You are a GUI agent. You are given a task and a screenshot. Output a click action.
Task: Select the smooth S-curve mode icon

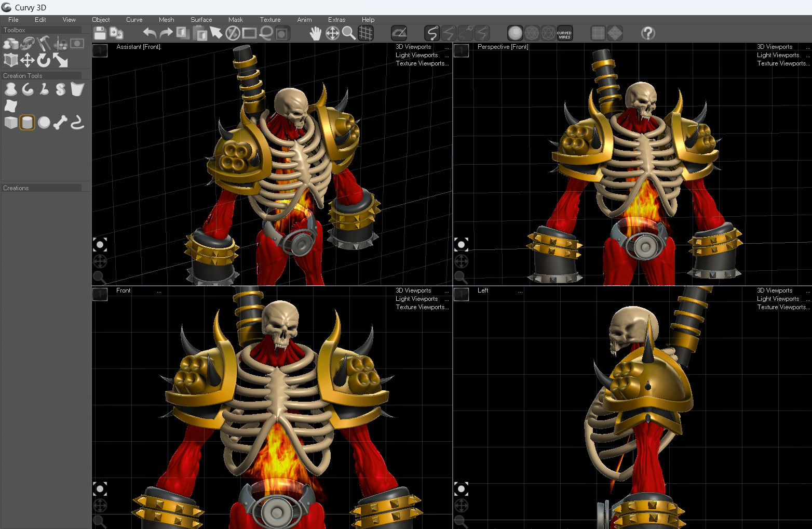[432, 33]
